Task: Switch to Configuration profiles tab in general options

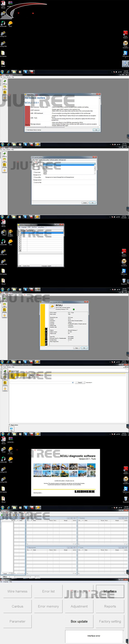Action: (x=44, y=160)
